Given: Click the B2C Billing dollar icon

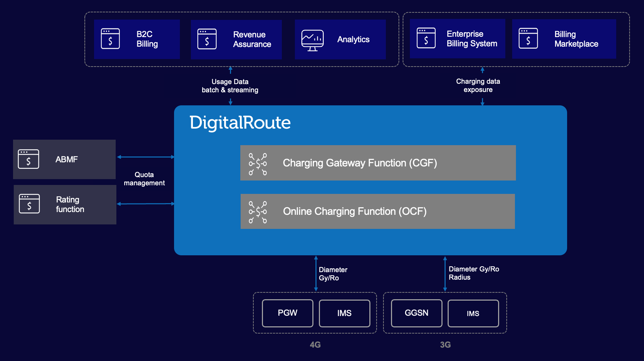Looking at the screenshot, I should click(x=110, y=39).
